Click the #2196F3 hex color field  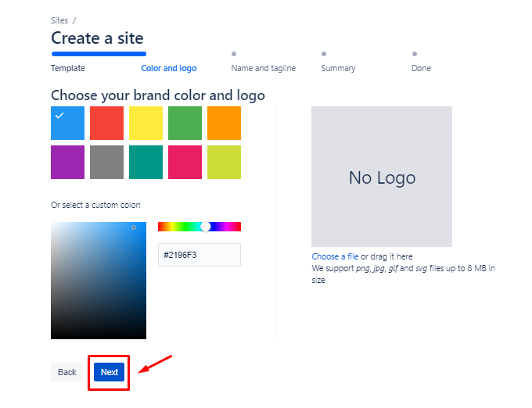tap(199, 255)
